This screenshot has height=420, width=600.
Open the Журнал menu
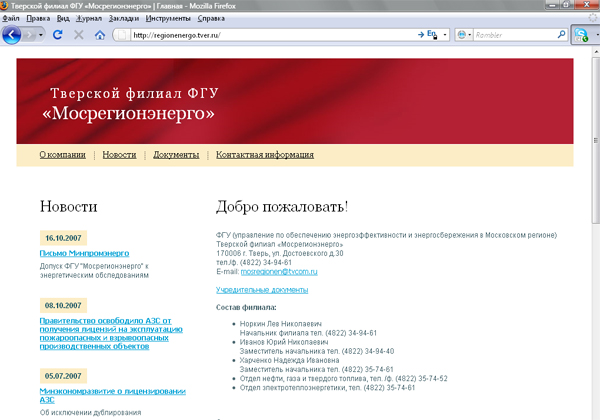(x=89, y=18)
